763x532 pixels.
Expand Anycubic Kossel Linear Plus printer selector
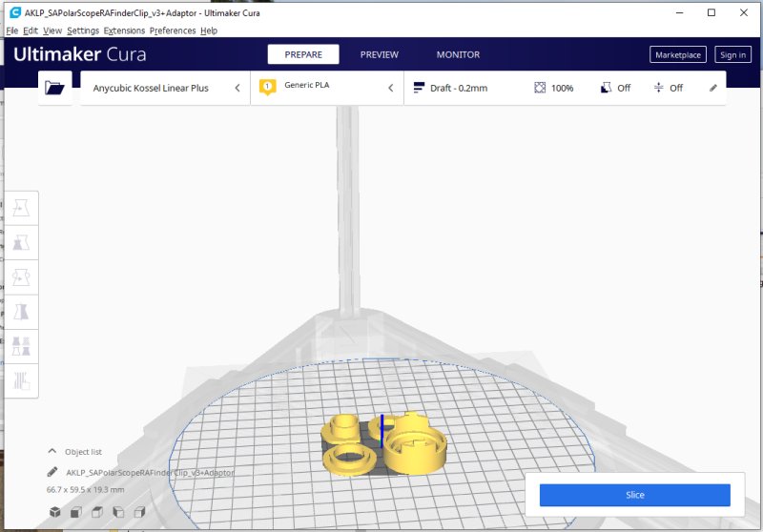tap(165, 88)
